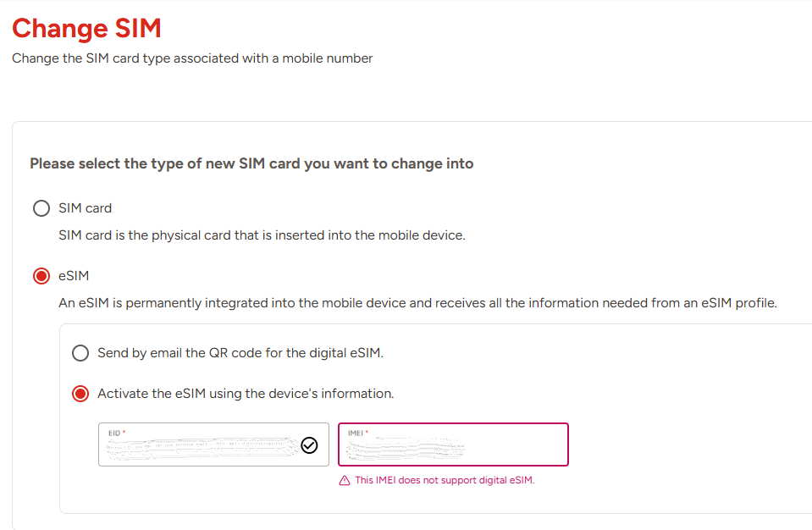Click the 'eSIM' option label text
The width and height of the screenshot is (812, 530).
74,276
